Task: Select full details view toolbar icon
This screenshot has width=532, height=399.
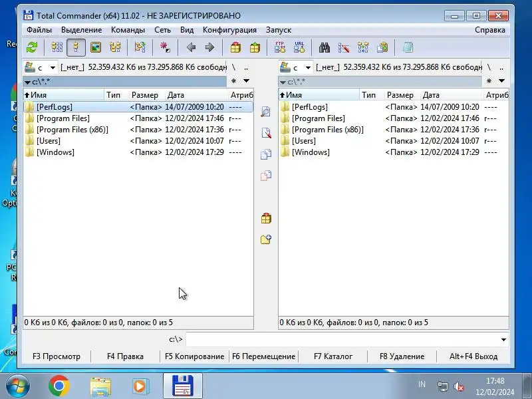Action: point(76,47)
